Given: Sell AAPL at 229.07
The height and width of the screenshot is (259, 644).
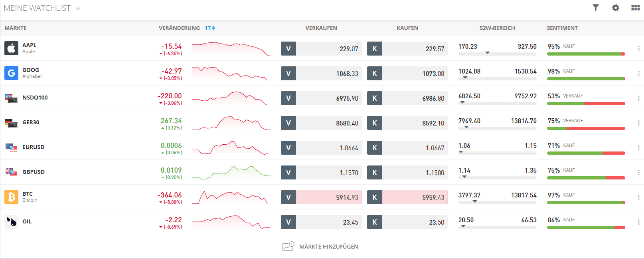Looking at the screenshot, I should (x=321, y=49).
